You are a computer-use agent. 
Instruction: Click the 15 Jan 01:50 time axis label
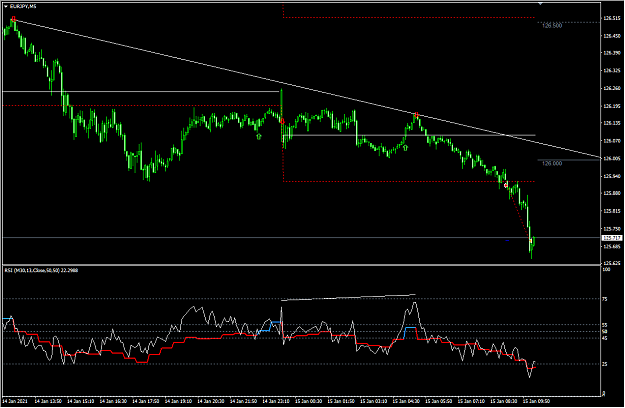(x=341, y=401)
